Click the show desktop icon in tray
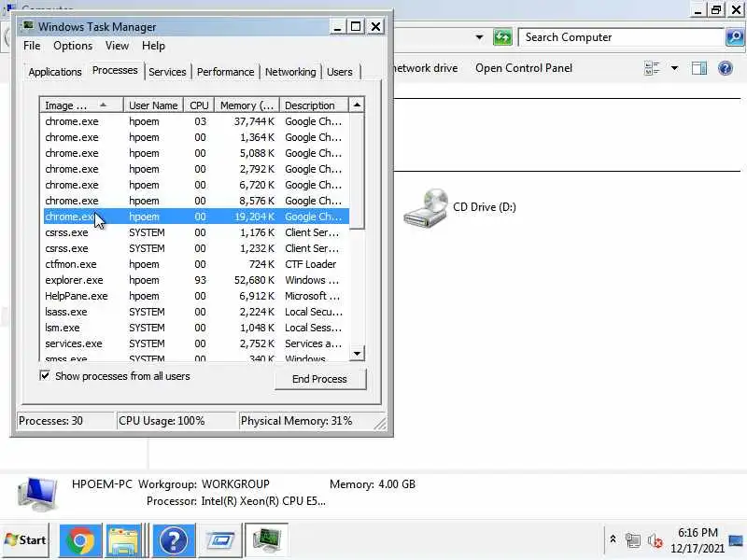747x560 pixels. point(736,540)
